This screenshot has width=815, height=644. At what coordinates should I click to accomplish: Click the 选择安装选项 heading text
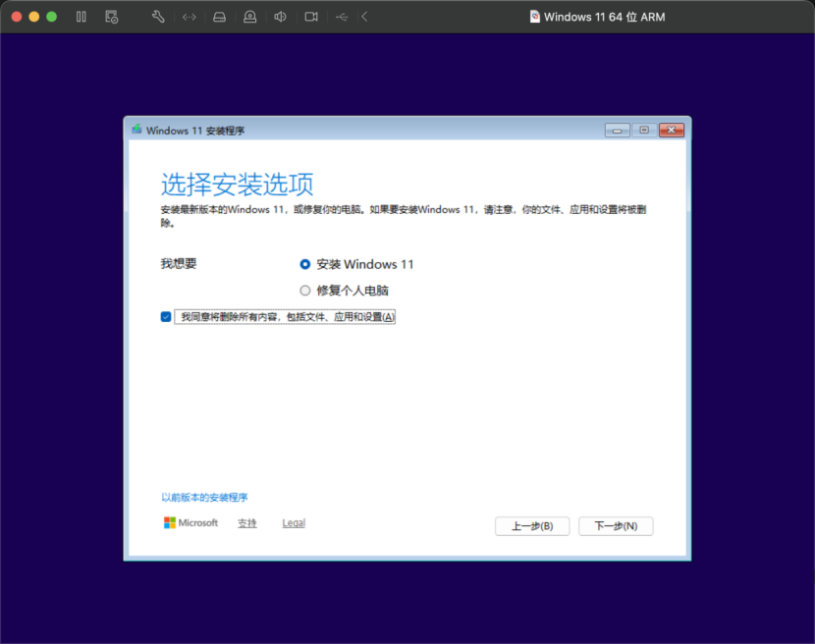click(x=237, y=185)
